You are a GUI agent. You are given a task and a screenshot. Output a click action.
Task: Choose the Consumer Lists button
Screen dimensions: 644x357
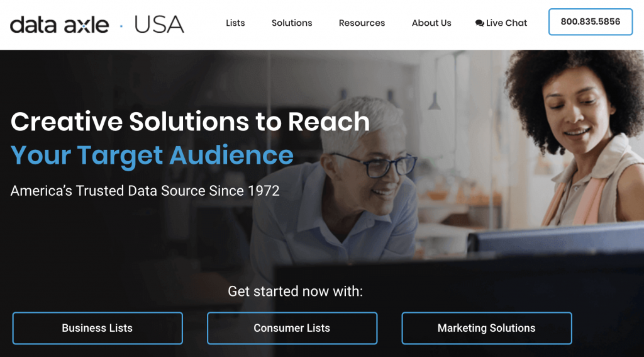pyautogui.click(x=292, y=328)
